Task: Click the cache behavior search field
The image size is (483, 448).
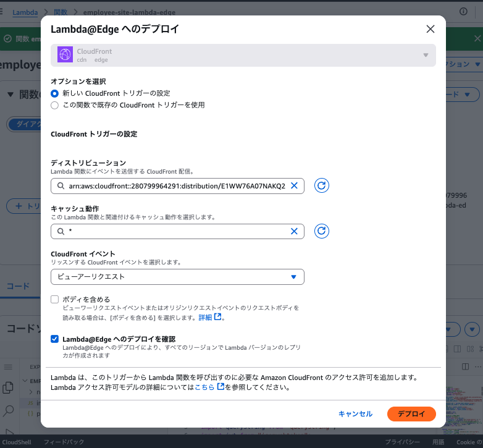Action: click(x=177, y=231)
